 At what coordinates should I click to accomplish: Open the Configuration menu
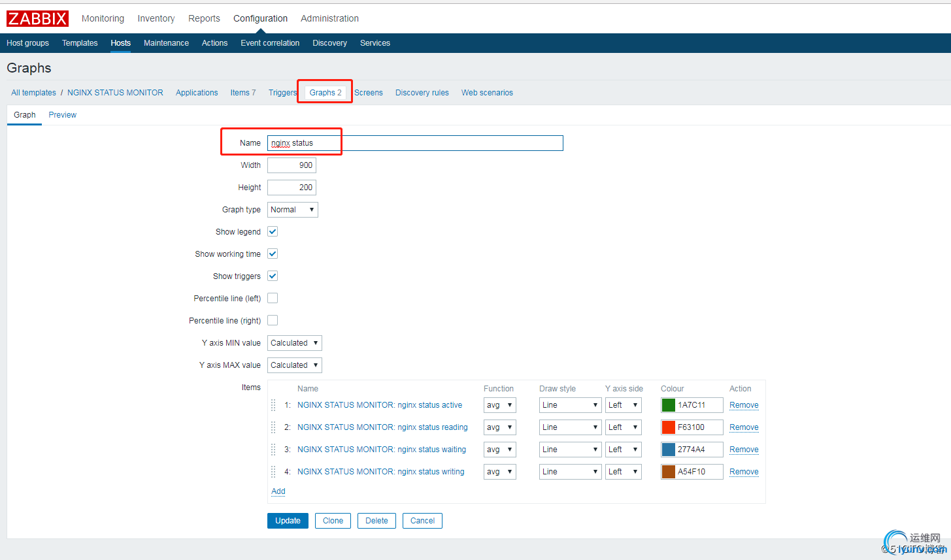260,18
